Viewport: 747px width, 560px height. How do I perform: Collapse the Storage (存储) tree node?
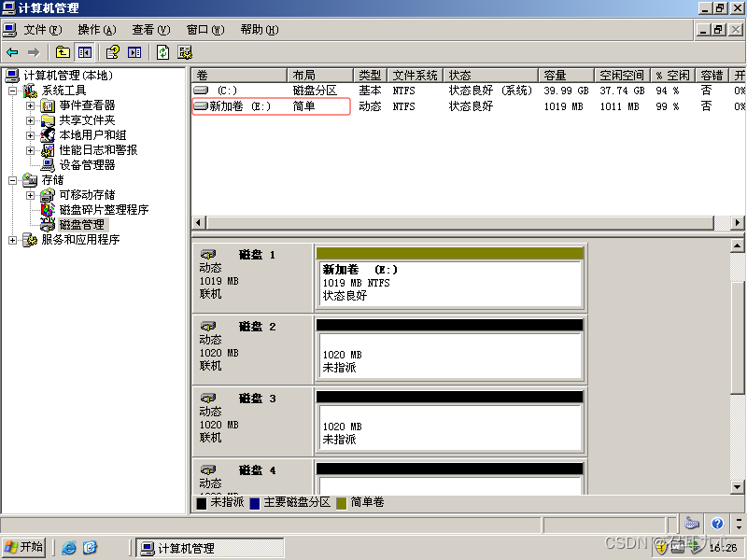click(x=13, y=180)
